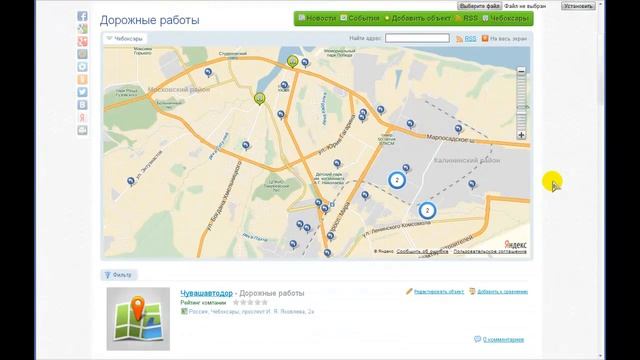Open RSS in green menu

(467, 18)
